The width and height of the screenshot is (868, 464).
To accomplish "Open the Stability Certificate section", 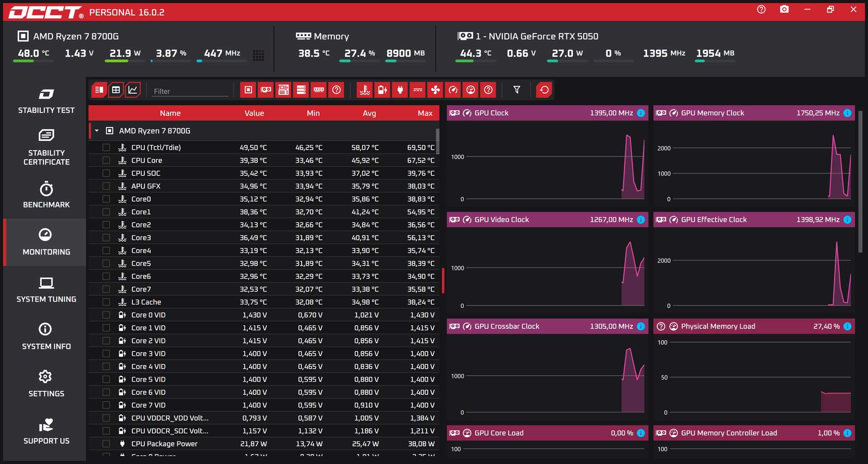I will [46, 148].
